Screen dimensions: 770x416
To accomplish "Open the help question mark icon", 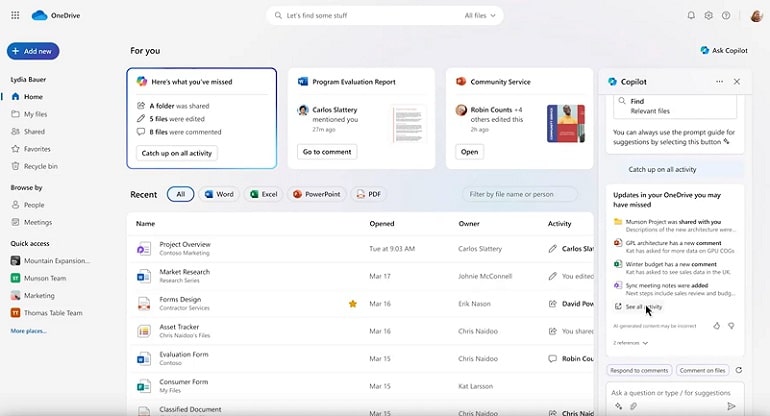I will 726,15.
